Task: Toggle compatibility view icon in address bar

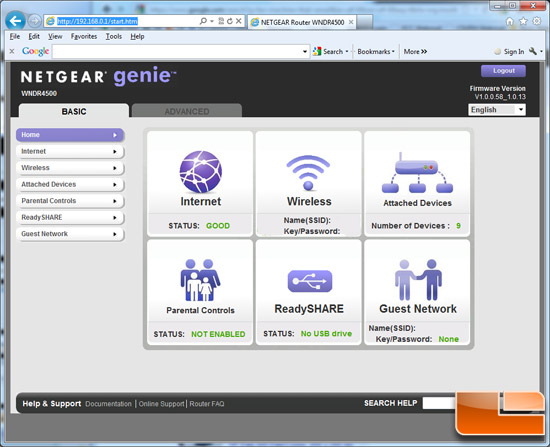Action: click(x=221, y=21)
